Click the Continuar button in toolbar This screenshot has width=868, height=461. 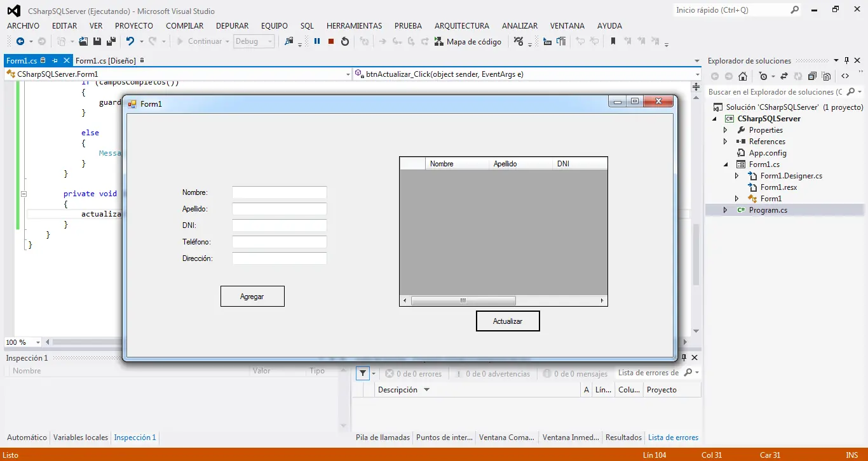coord(203,41)
